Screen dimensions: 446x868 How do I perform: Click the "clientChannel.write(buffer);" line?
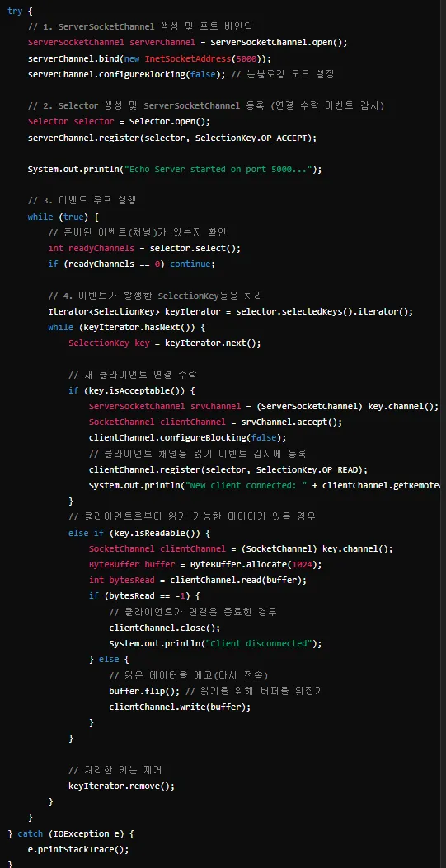pyautogui.click(x=180, y=707)
